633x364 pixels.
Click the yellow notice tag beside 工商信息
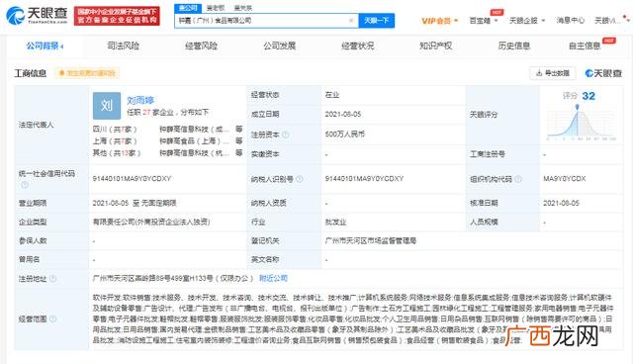(87, 73)
